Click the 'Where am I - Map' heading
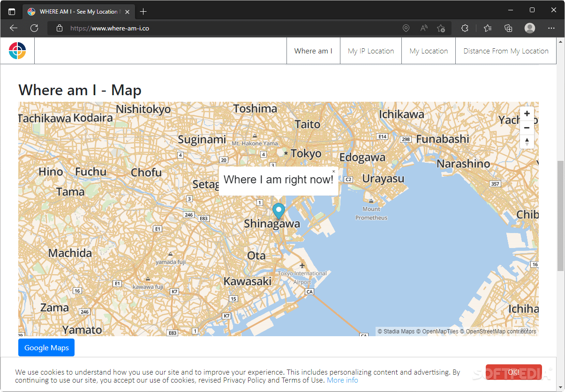The height and width of the screenshot is (392, 565). coord(80,90)
